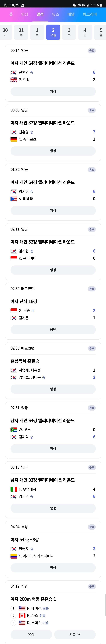The height and width of the screenshot is (644, 106).
Task: Tap the South Africa flag beside W. 루스
Action: tap(14, 430)
